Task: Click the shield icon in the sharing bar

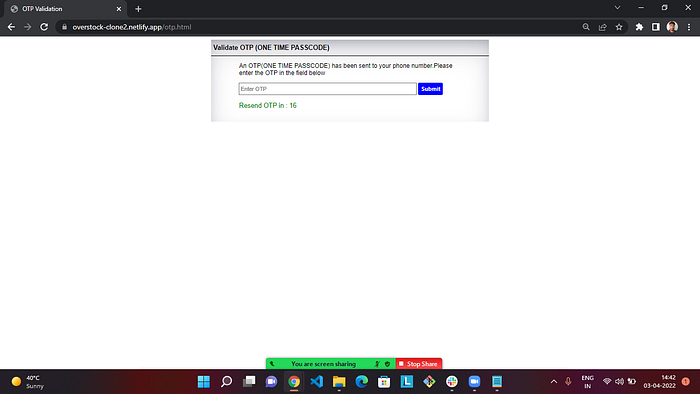Action: [388, 364]
